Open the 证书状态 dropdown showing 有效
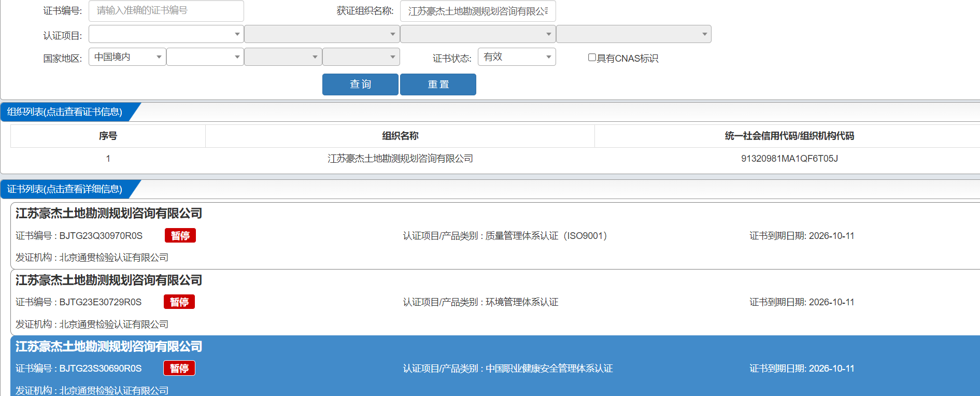The width and height of the screenshot is (980, 396). [x=517, y=57]
